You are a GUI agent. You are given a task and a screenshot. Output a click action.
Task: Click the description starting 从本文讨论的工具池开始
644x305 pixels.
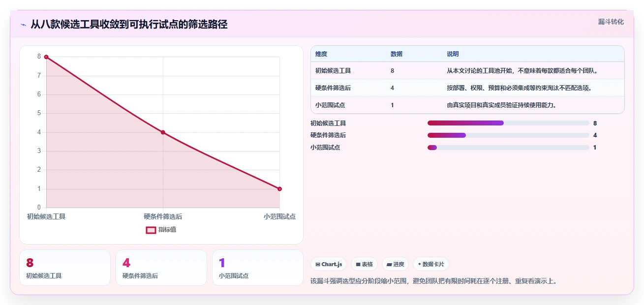pos(522,71)
